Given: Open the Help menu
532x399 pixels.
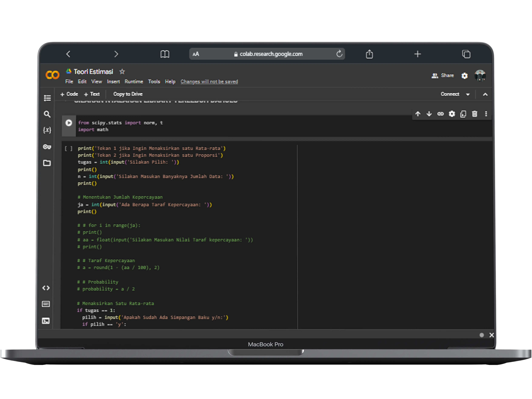Looking at the screenshot, I should click(x=170, y=82).
